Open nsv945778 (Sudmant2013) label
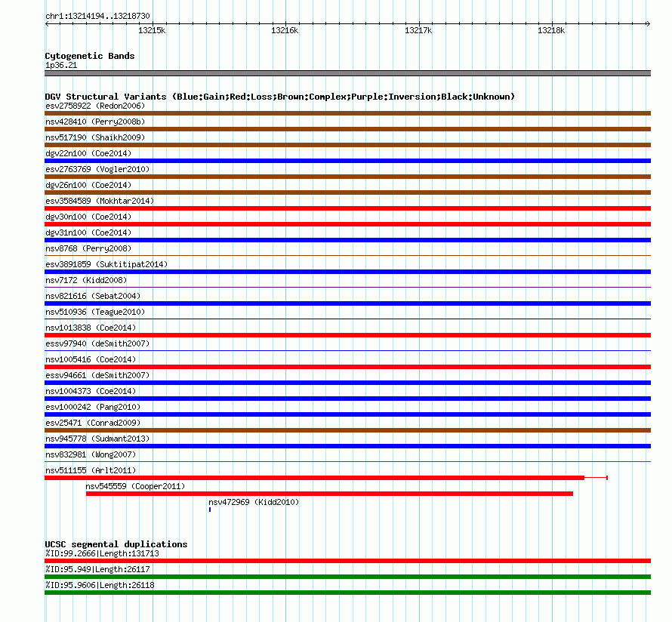This screenshot has width=672, height=622. point(97,439)
